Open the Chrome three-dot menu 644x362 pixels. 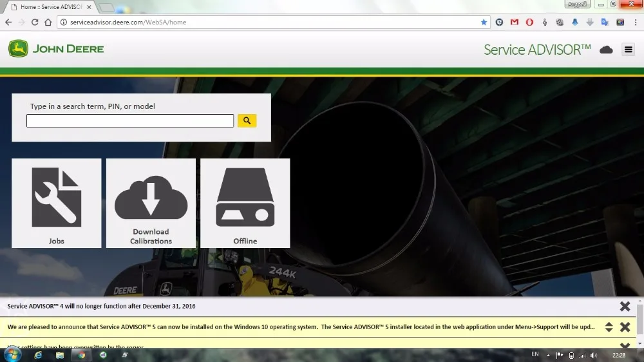point(636,22)
